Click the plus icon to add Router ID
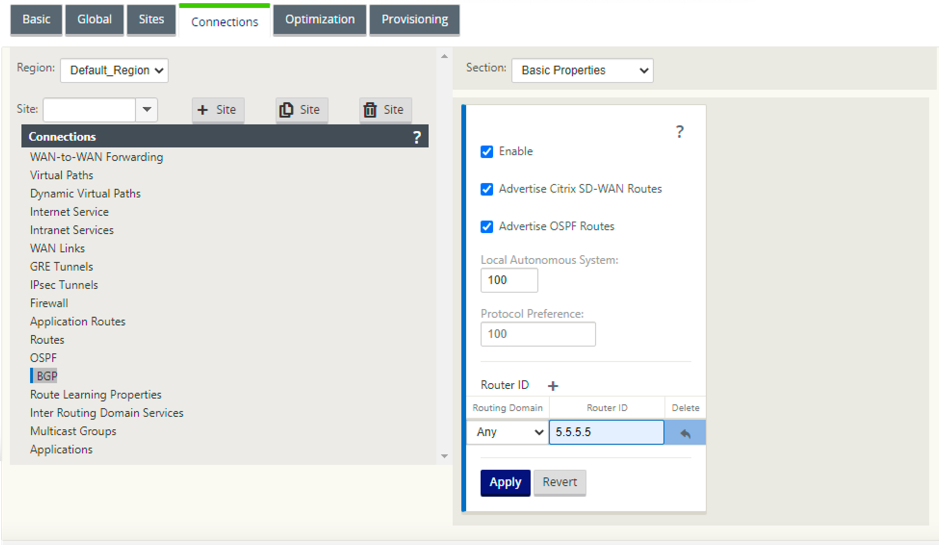This screenshot has height=545, width=939. pos(553,386)
